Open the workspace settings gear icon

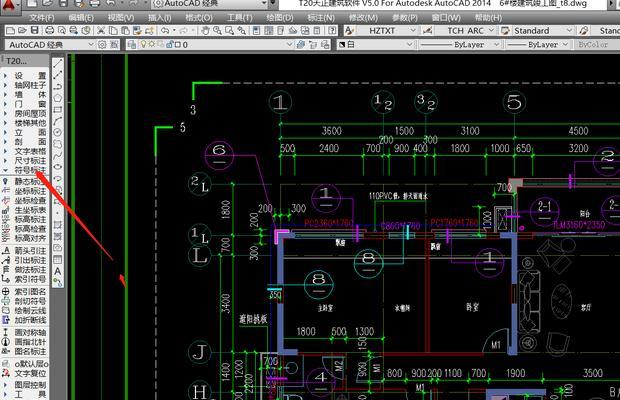[x=102, y=45]
